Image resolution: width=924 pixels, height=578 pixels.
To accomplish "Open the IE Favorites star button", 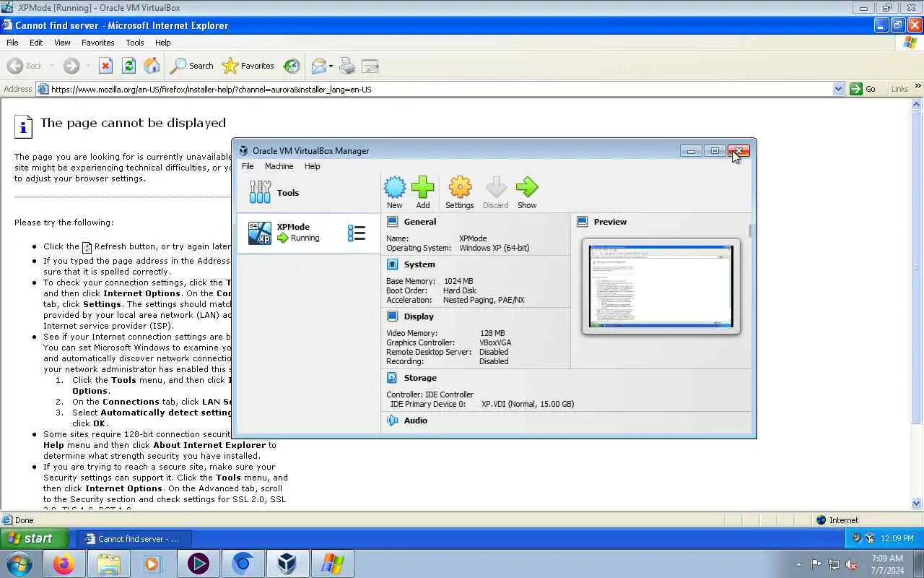I will (248, 66).
